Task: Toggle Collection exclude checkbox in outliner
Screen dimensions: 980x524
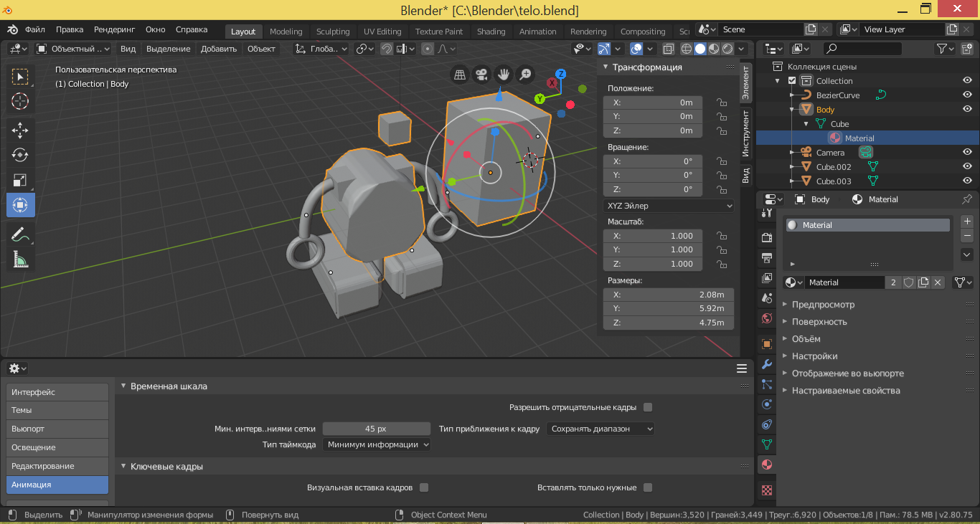Action: [x=792, y=81]
